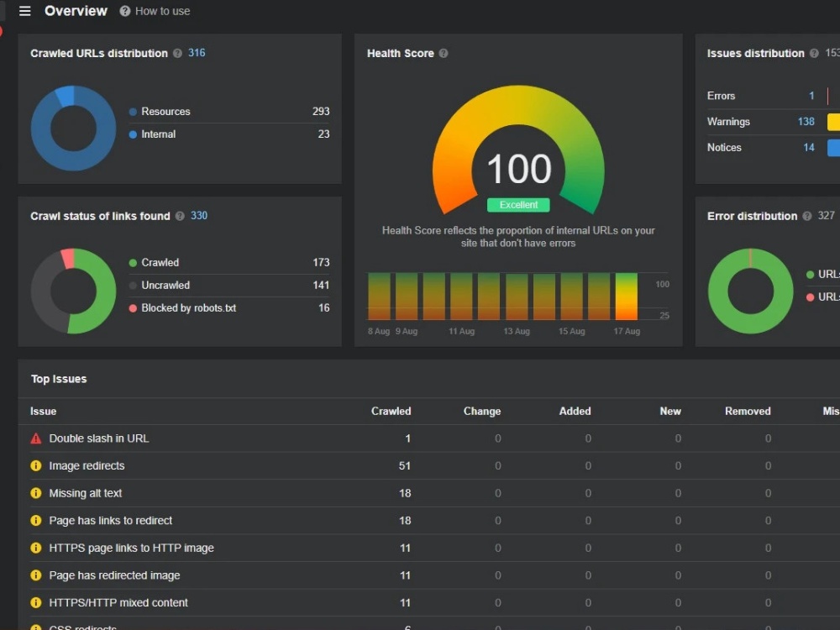Click Uncrawled count 141
The height and width of the screenshot is (630, 840).
(321, 285)
